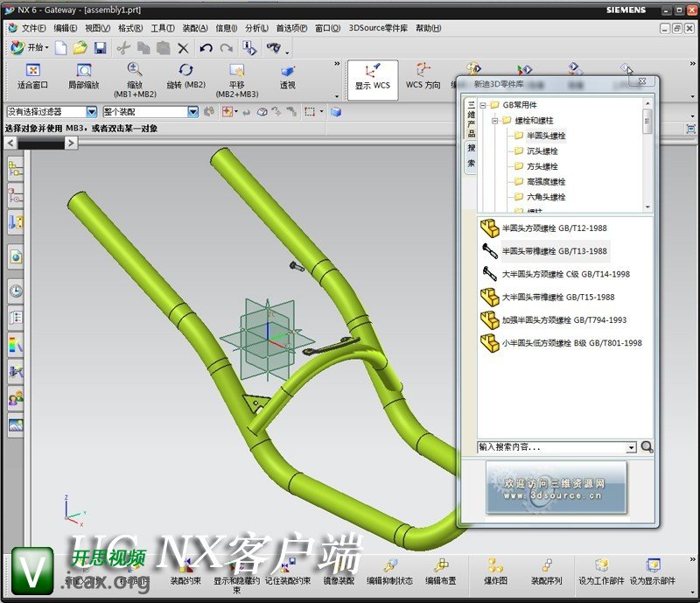The width and height of the screenshot is (700, 603).
Task: Select the 沉头螺栓 folder
Action: [542, 151]
